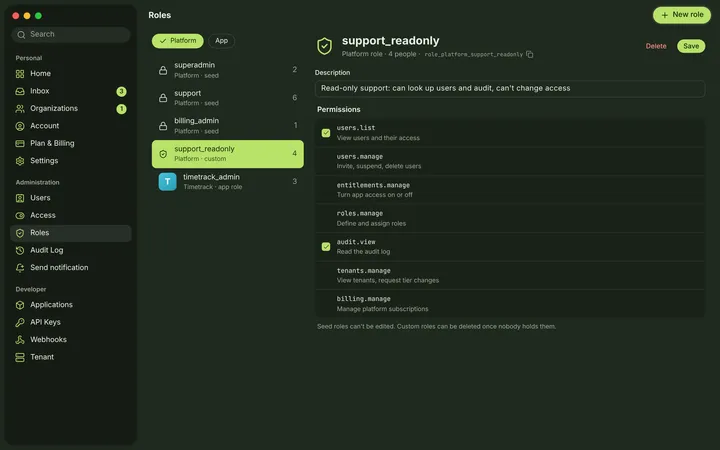Select the entitlements.manage permission row
The height and width of the screenshot is (450, 720).
click(510, 190)
